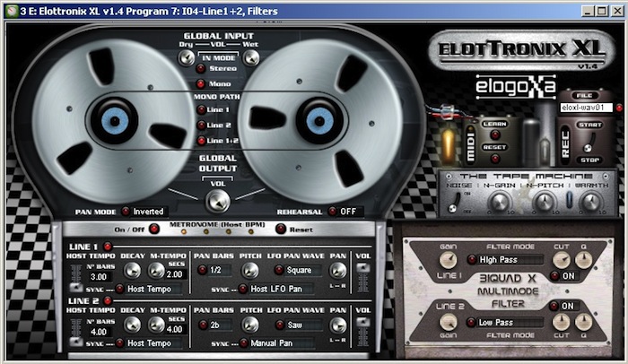Adjust the Line 2 DECAY knob

click(132, 325)
